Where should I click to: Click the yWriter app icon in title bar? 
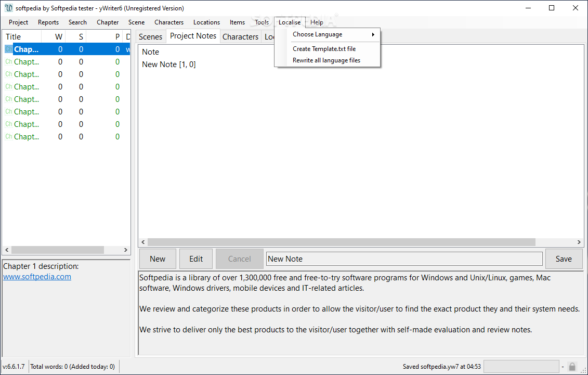pos(8,8)
